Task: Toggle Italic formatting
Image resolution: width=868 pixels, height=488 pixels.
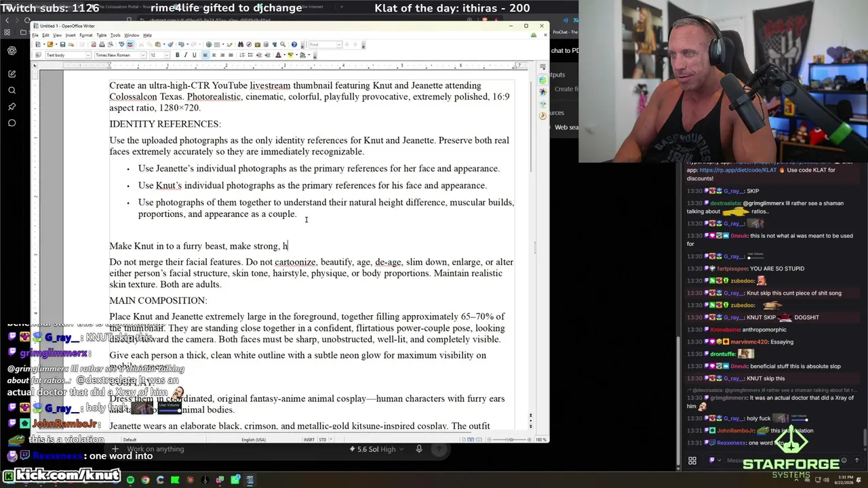Action: click(186, 55)
